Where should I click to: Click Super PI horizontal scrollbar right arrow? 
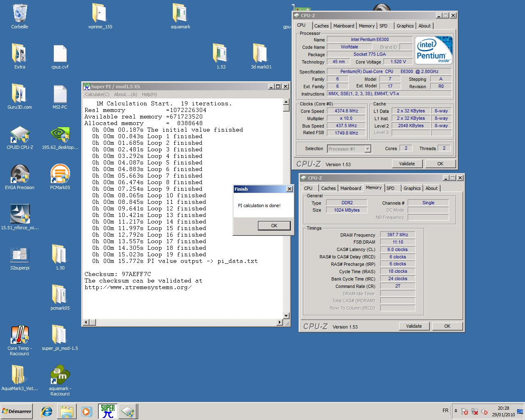[x=280, y=322]
